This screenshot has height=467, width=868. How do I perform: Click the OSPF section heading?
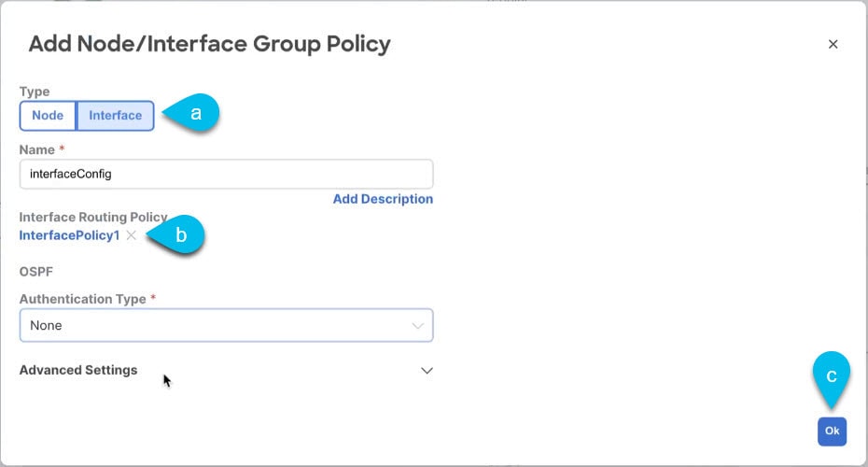point(36,272)
